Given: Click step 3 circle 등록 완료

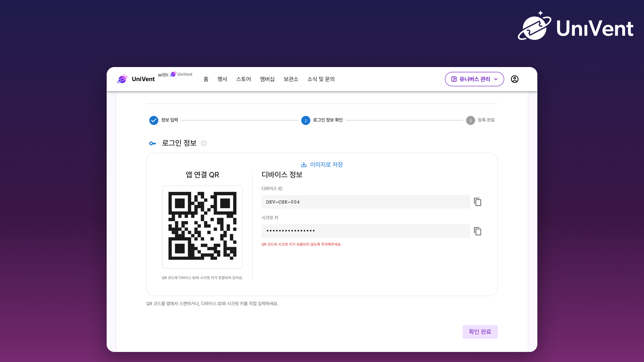Looking at the screenshot, I should (470, 120).
